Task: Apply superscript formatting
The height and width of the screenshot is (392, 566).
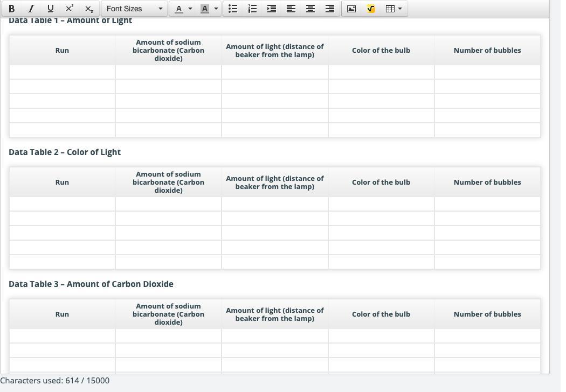Action: coord(70,9)
